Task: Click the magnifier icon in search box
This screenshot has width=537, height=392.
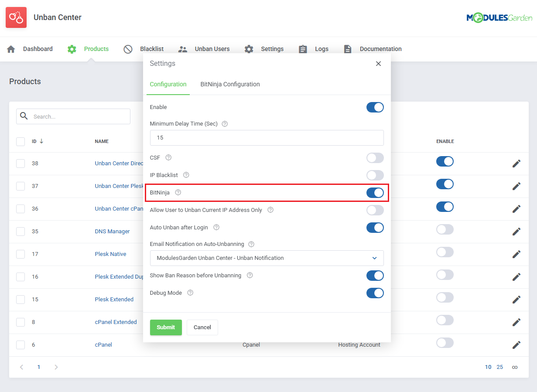Action: [x=24, y=116]
